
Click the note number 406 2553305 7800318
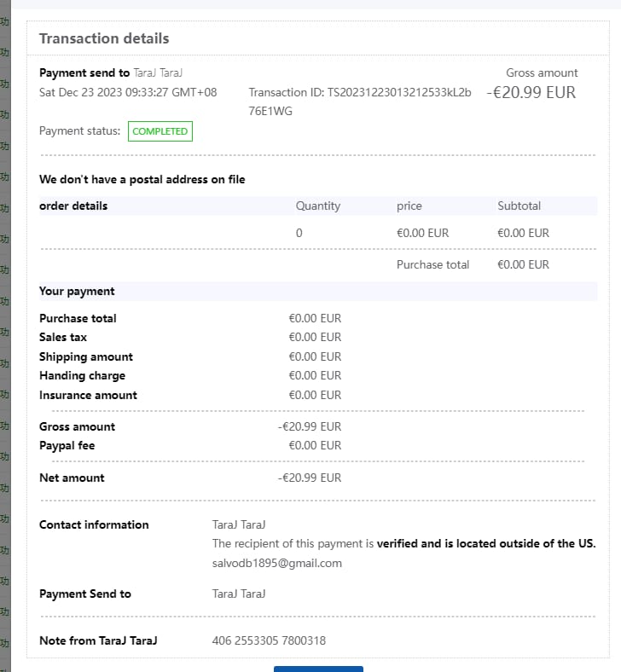[269, 640]
